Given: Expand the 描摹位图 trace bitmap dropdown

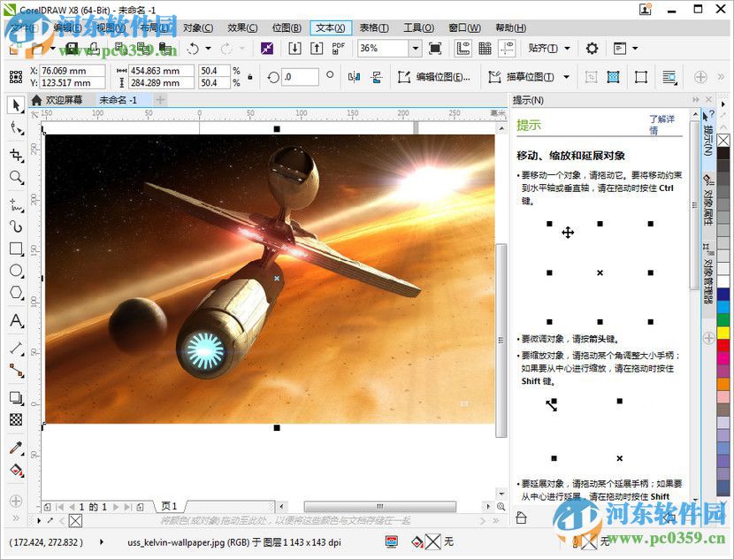Looking at the screenshot, I should click(x=566, y=76).
